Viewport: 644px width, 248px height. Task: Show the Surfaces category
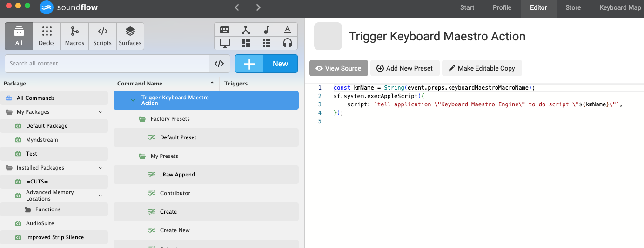(130, 36)
